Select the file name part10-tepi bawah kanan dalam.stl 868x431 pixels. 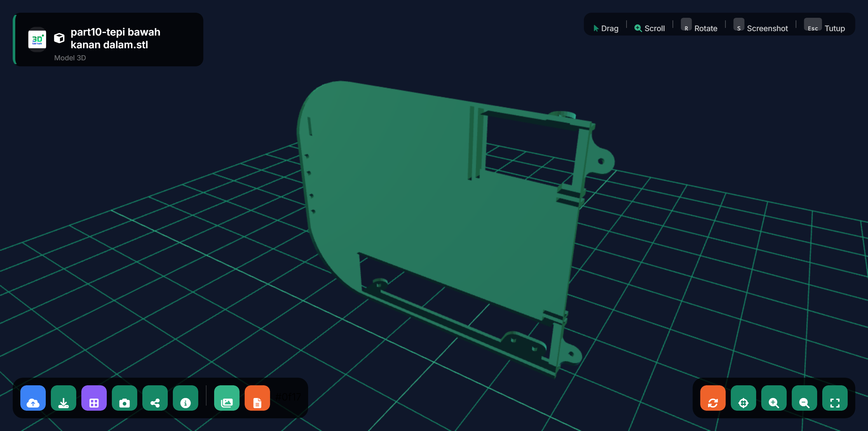(115, 38)
